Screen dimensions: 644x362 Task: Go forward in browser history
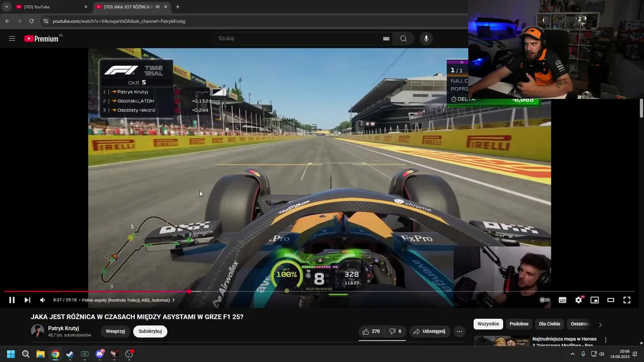coord(20,21)
